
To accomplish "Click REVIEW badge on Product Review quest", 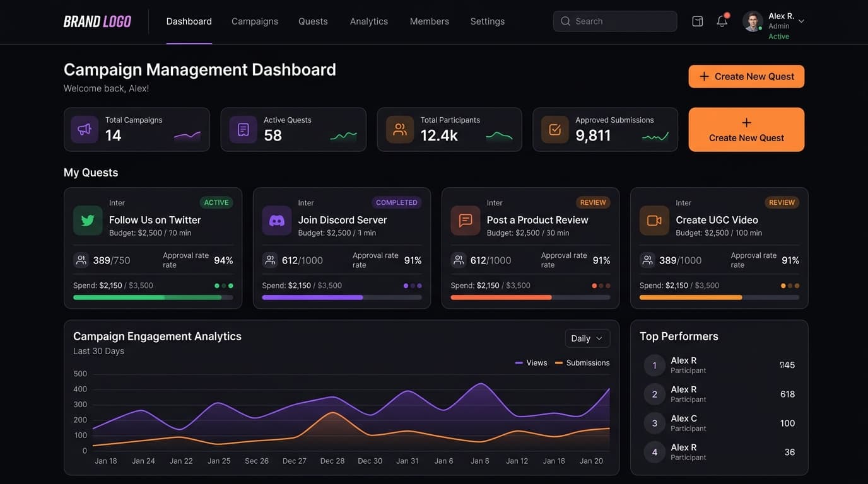I will point(593,202).
